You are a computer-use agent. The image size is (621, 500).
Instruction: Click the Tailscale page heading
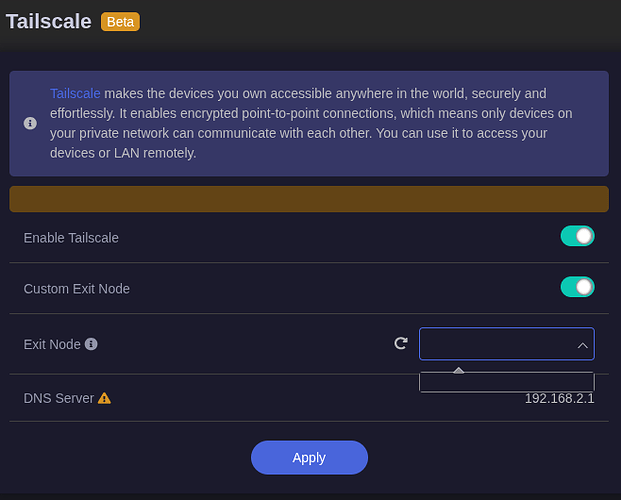click(48, 21)
